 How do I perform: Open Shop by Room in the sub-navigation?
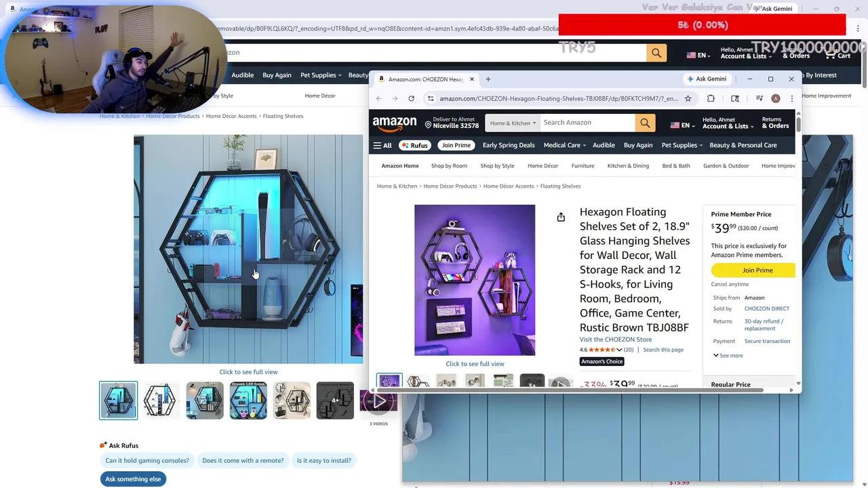tap(449, 165)
